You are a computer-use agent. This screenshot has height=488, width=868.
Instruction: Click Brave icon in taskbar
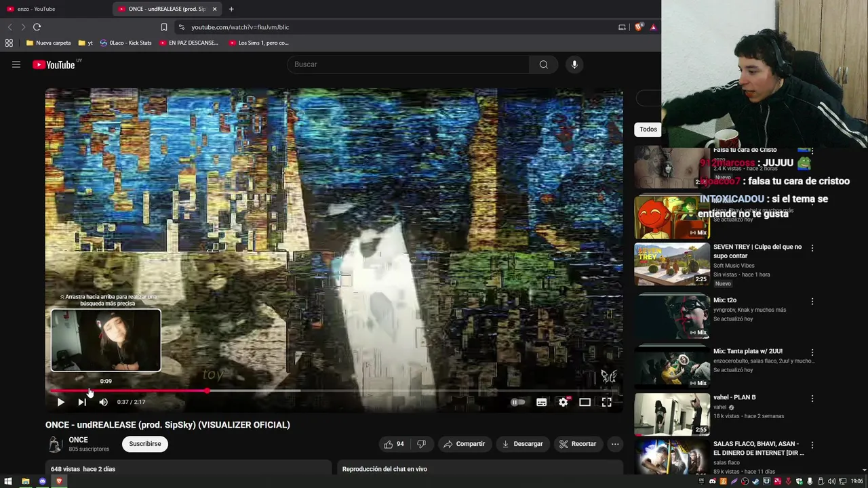click(59, 481)
